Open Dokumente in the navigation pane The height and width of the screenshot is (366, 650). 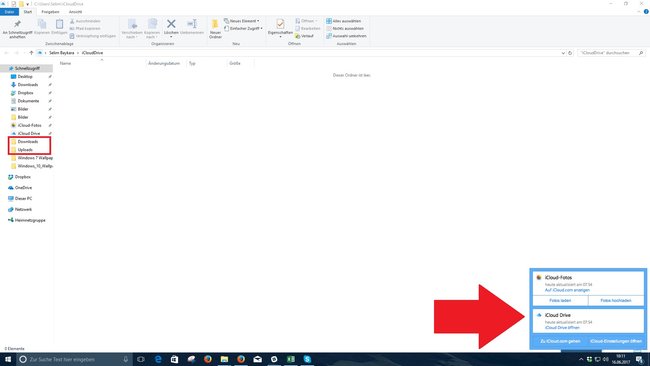click(x=28, y=101)
